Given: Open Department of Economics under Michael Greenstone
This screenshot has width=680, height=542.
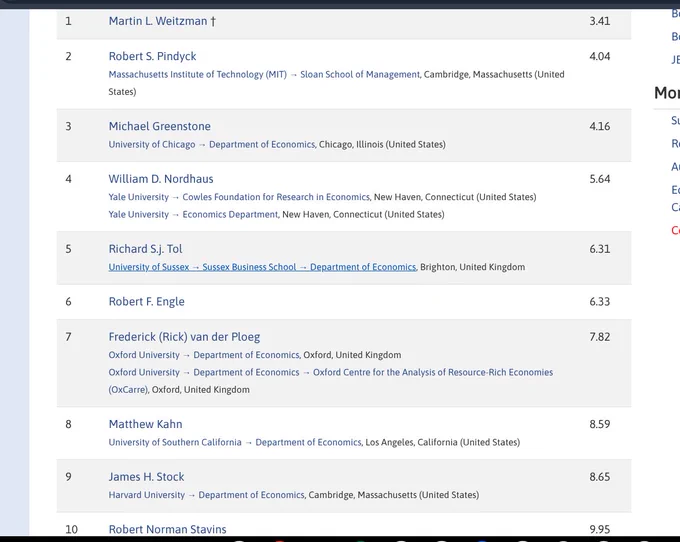Looking at the screenshot, I should pos(262,144).
